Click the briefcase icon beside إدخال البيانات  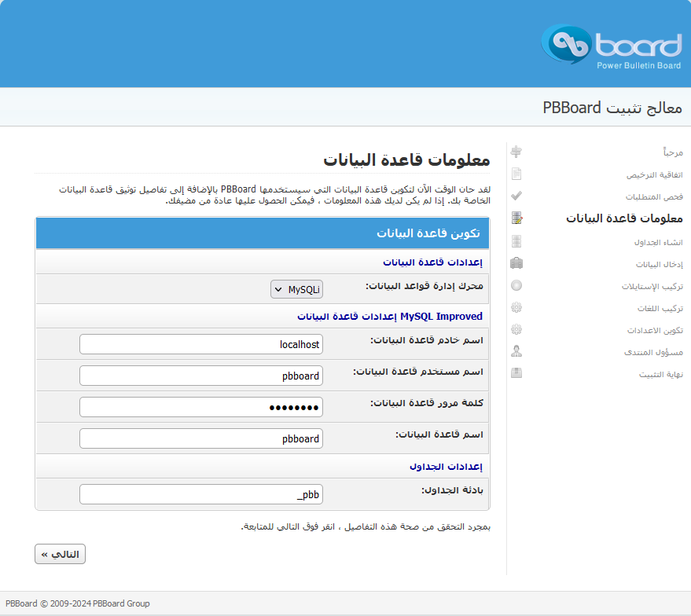coord(516,263)
